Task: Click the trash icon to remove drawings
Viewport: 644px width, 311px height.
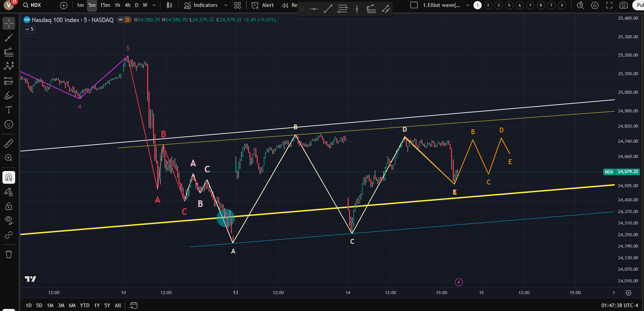Action: 9,254
